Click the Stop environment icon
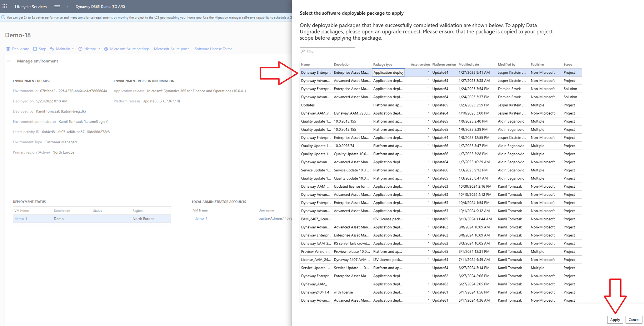The image size is (644, 326). (35, 49)
